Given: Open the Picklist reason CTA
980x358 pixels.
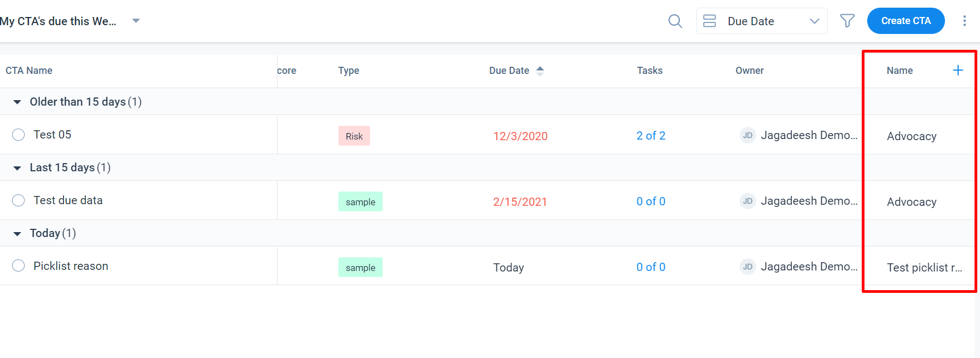Looking at the screenshot, I should (x=71, y=266).
